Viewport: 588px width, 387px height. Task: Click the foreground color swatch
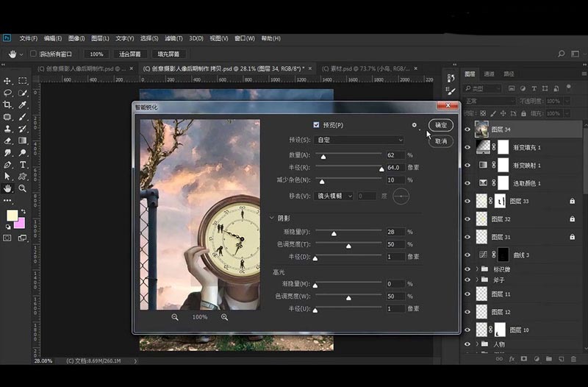(12, 216)
